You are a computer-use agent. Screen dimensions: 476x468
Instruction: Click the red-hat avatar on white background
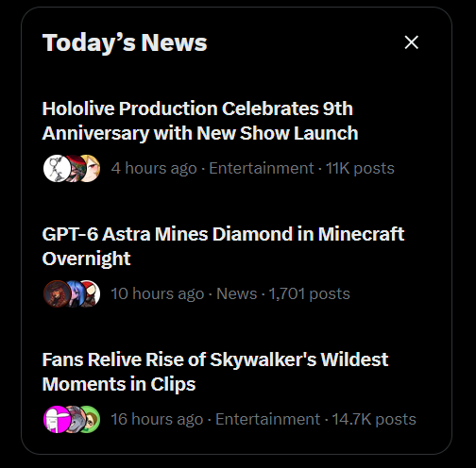[x=93, y=293]
